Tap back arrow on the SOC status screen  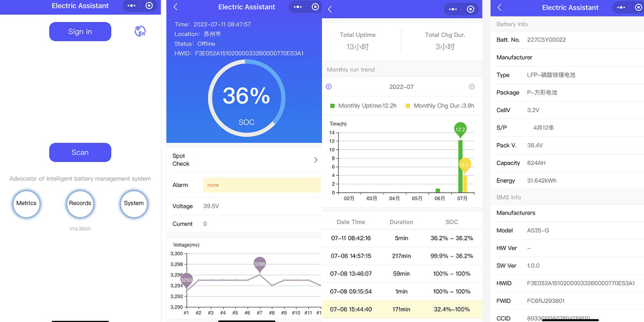(x=175, y=7)
